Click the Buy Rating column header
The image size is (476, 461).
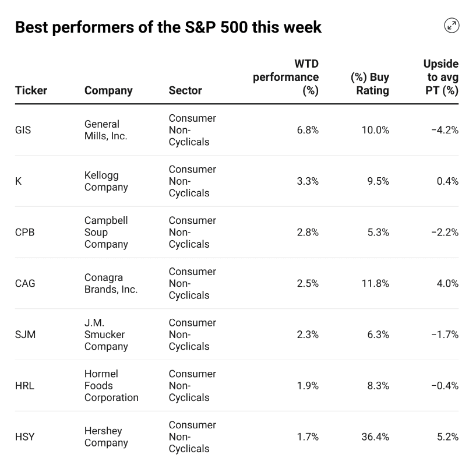370,84
